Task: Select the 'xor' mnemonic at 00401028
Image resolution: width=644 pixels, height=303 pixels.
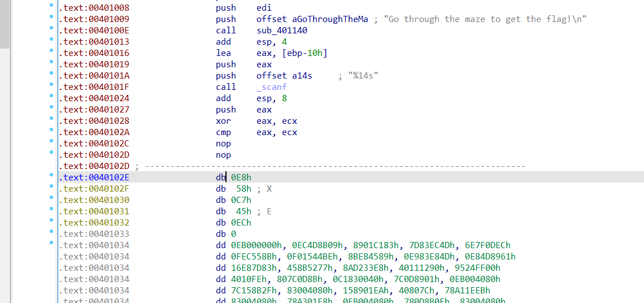Action: pos(223,122)
